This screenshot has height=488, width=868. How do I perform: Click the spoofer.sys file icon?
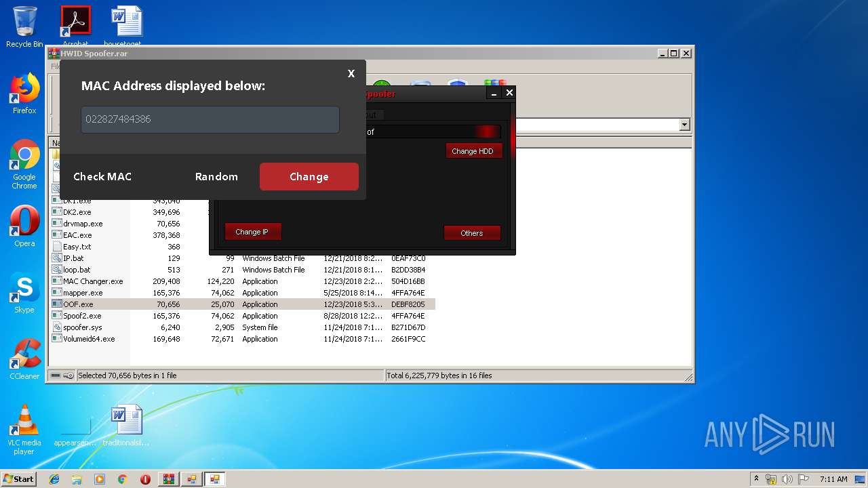point(57,327)
